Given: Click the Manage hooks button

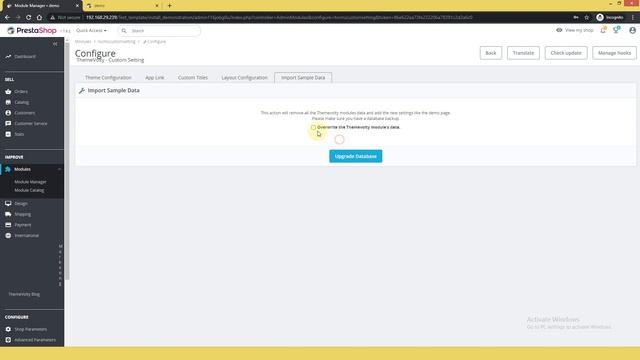Looking at the screenshot, I should pos(614,53).
